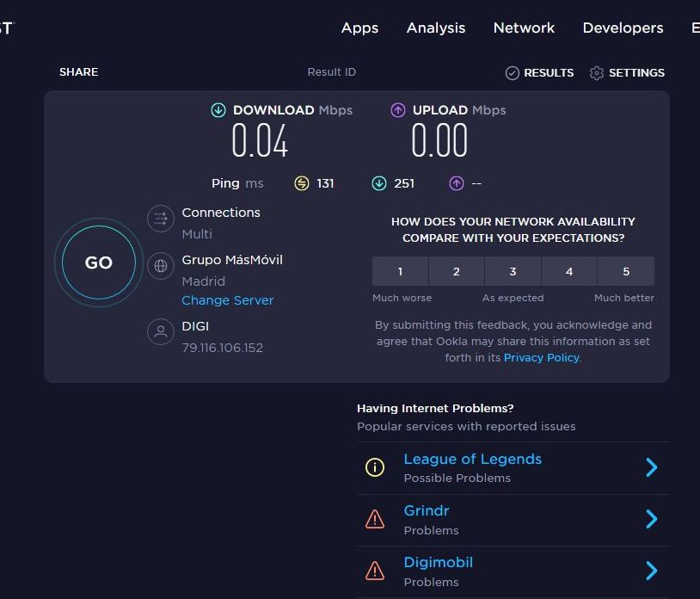
Task: Open the Privacy Policy link
Action: (542, 357)
